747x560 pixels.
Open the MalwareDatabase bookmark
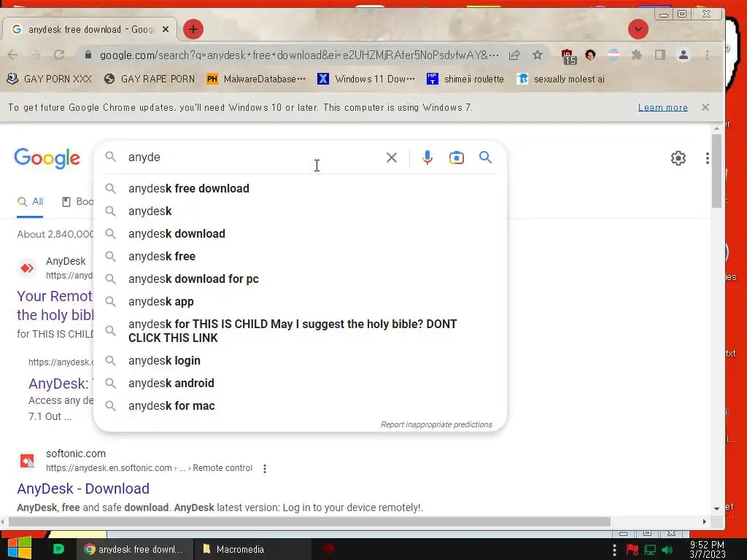click(256, 79)
